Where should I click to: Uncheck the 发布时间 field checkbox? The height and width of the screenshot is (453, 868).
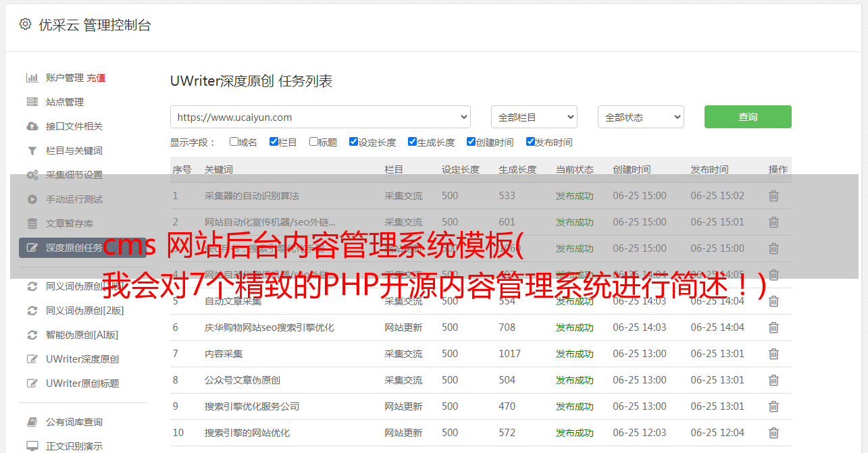[530, 142]
